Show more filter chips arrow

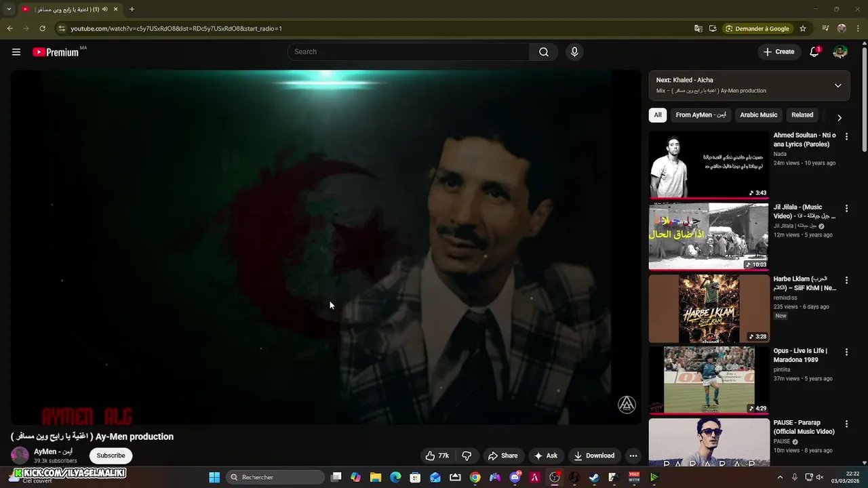click(840, 117)
